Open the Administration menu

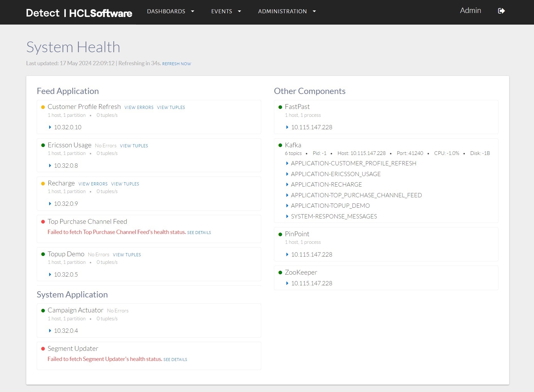287,11
